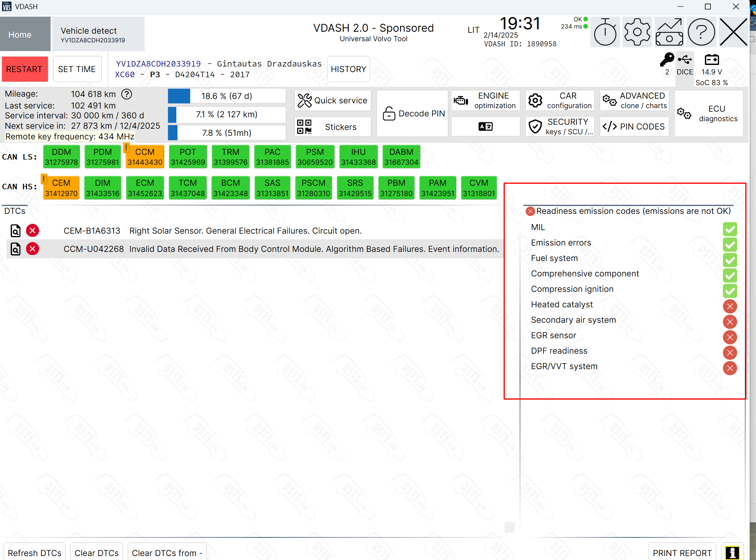The height and width of the screenshot is (560, 756).
Task: Select the CVM module
Action: (479, 188)
